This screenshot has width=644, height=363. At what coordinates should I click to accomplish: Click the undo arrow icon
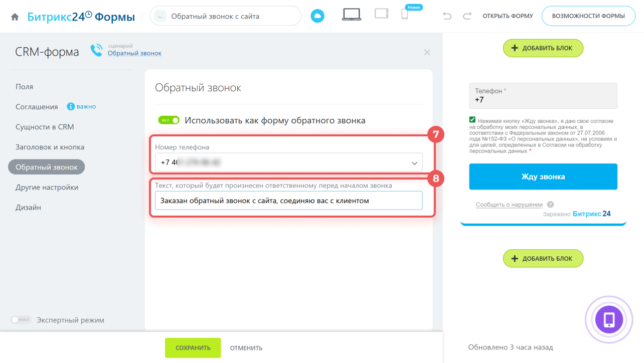pos(447,16)
